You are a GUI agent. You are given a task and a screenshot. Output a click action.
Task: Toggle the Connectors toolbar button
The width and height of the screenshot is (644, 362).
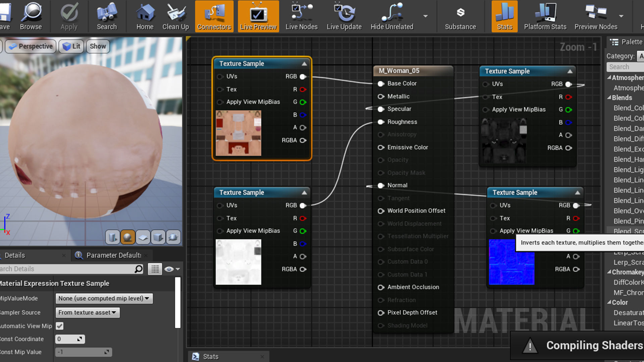point(214,16)
